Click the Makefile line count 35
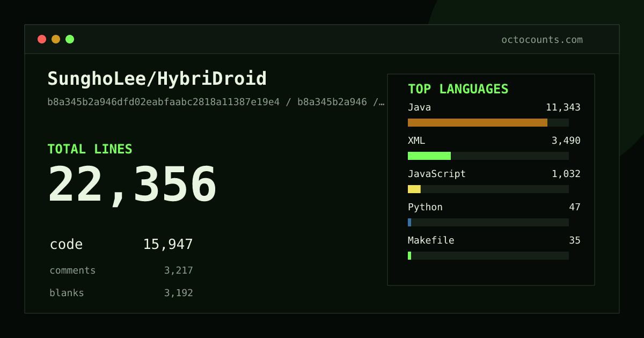 coord(575,240)
